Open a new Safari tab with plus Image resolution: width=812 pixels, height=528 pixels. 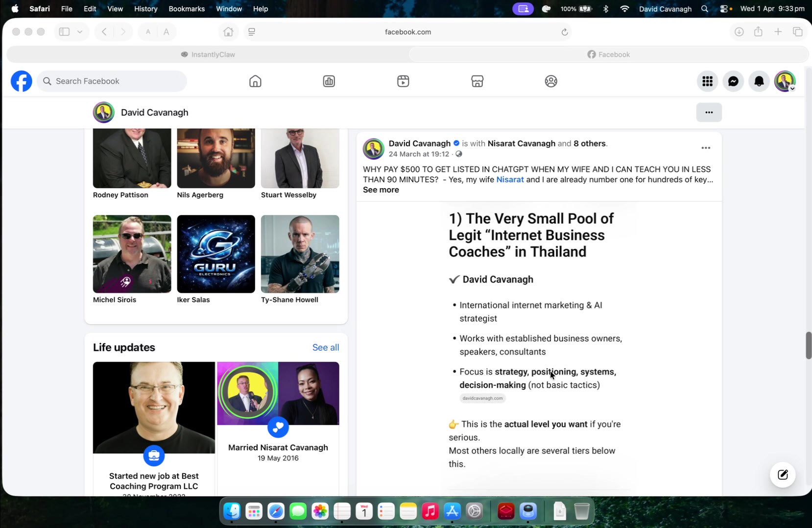click(x=778, y=32)
